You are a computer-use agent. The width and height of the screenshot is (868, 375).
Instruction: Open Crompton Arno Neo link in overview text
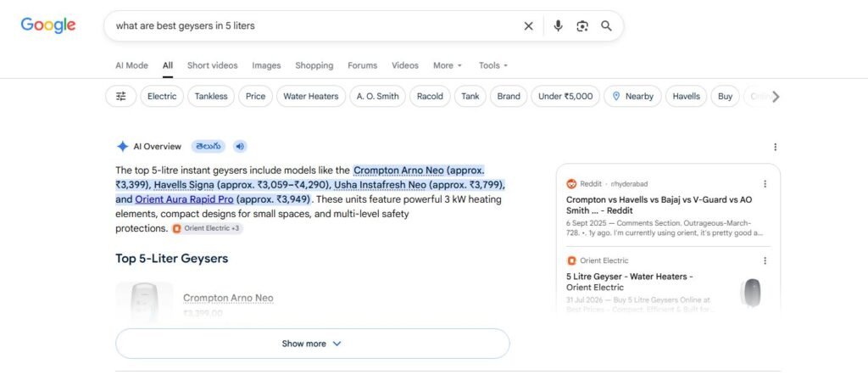[x=398, y=170]
